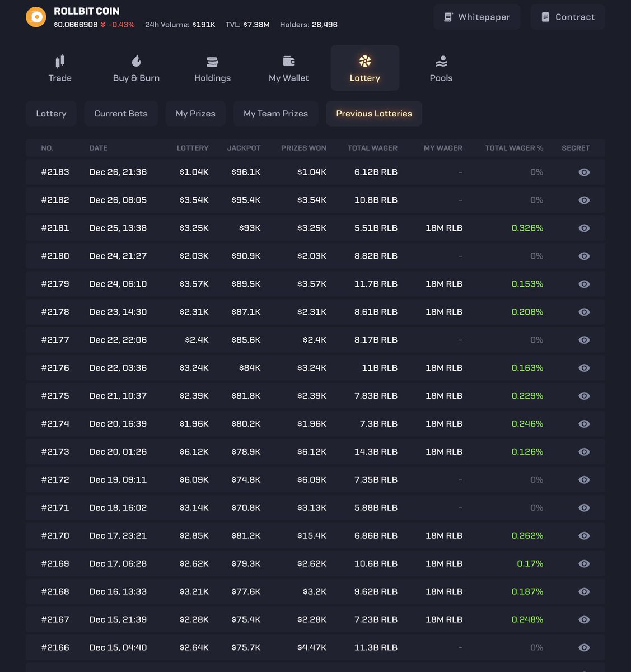Click eye icon in row #2175
The height and width of the screenshot is (672, 631).
click(584, 396)
